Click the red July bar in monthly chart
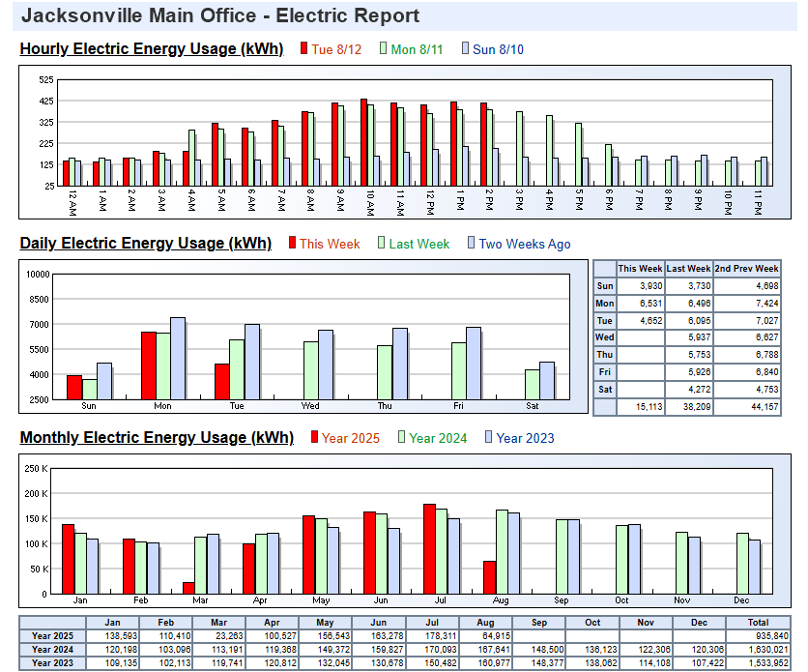The width and height of the screenshot is (808, 672). coord(429,548)
